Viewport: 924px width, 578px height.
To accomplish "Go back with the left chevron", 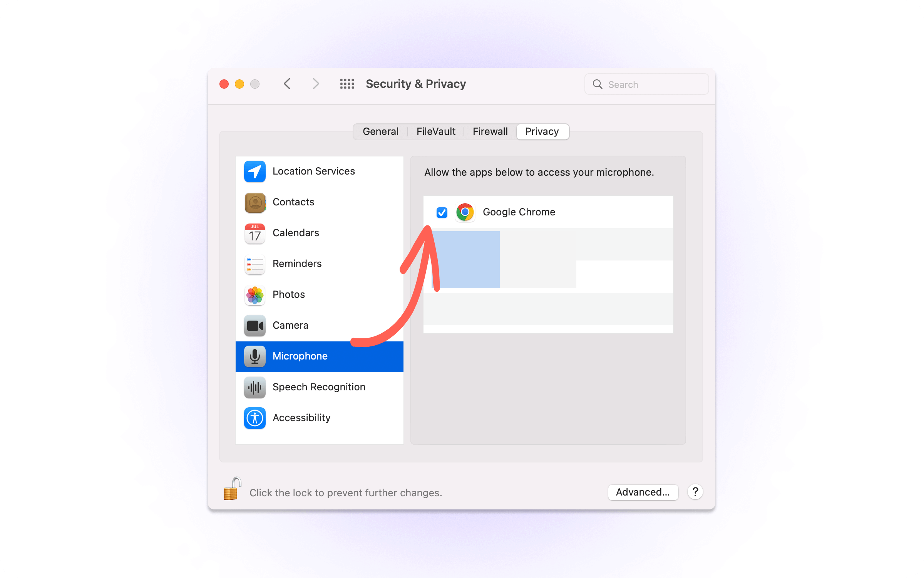I will click(287, 84).
